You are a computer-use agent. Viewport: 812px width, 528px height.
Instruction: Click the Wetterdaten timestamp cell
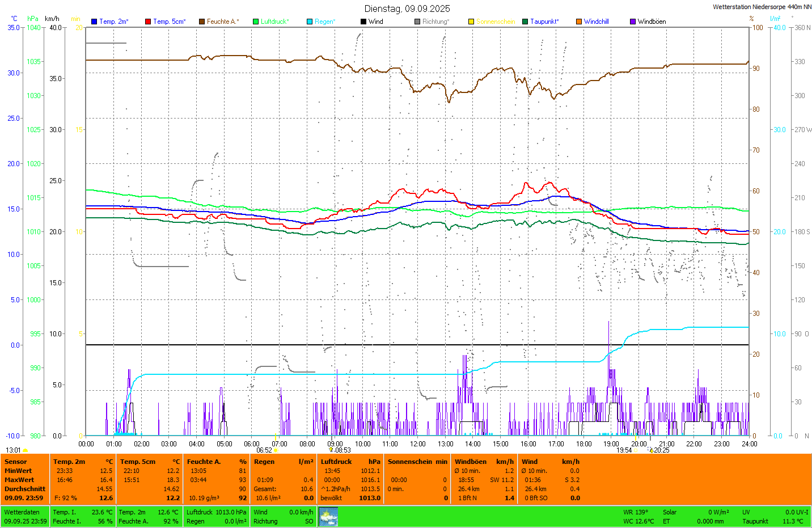point(25,517)
